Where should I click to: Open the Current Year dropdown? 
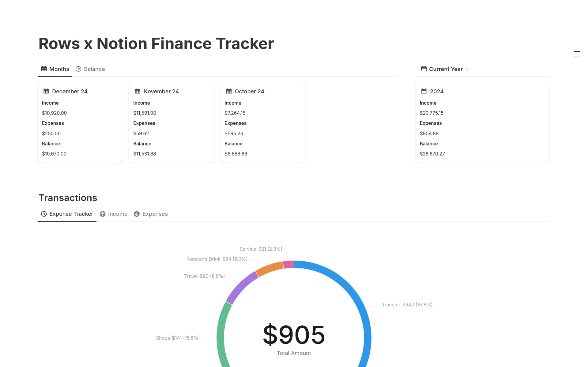point(467,69)
